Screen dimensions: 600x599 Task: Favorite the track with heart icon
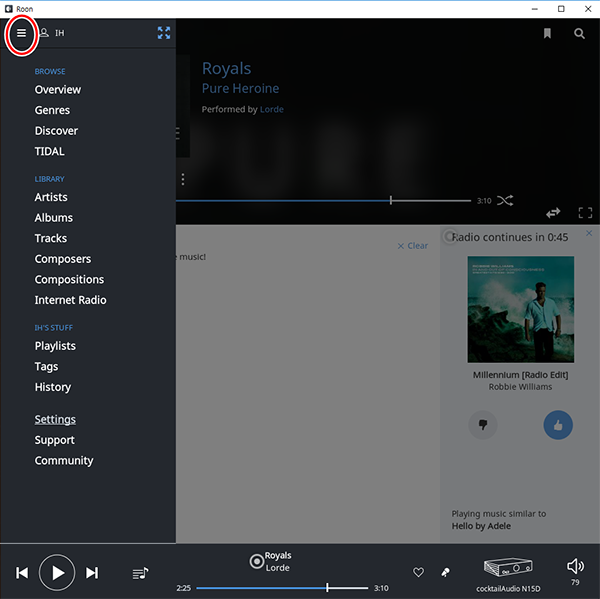pyautogui.click(x=418, y=572)
